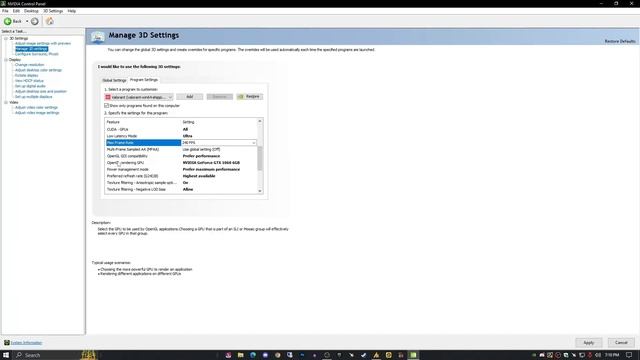Select the OpenGL GDI compatibility row
This screenshot has width=640, height=360.
pyautogui.click(x=181, y=156)
